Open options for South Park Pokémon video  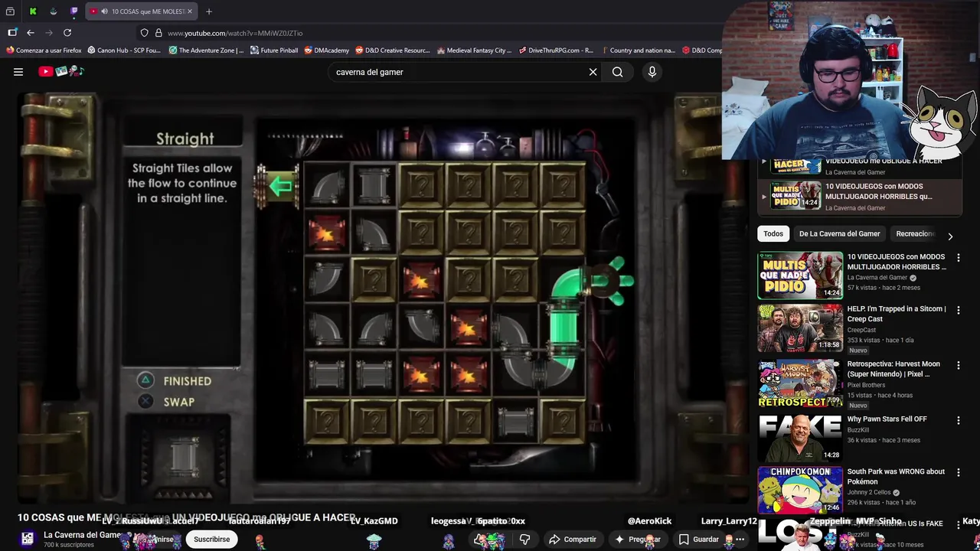pyautogui.click(x=958, y=473)
